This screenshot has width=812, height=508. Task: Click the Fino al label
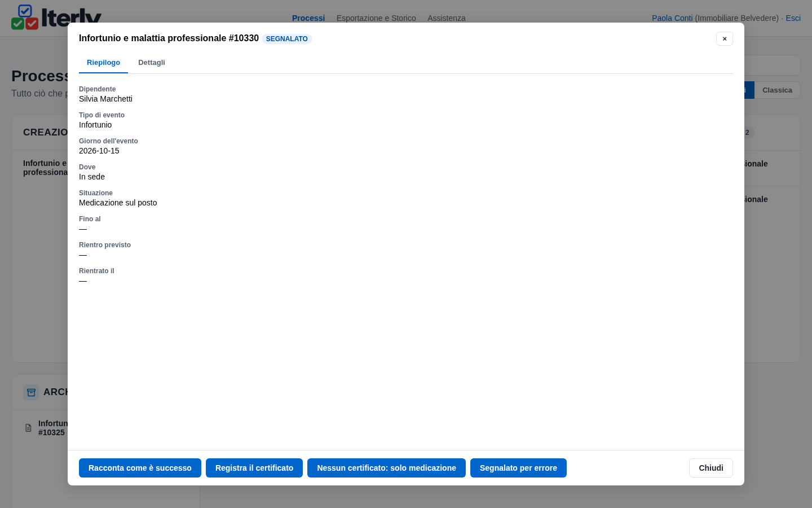pos(90,219)
